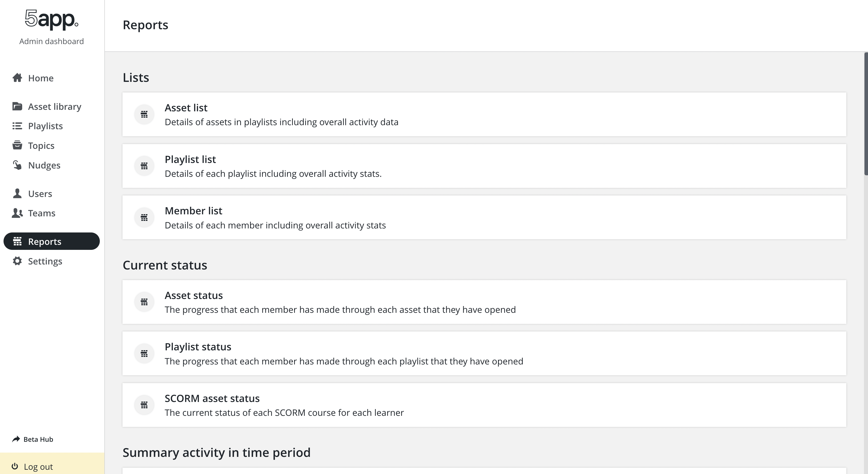Image resolution: width=868 pixels, height=474 pixels.
Task: Toggle the Home navigation item
Action: point(40,78)
